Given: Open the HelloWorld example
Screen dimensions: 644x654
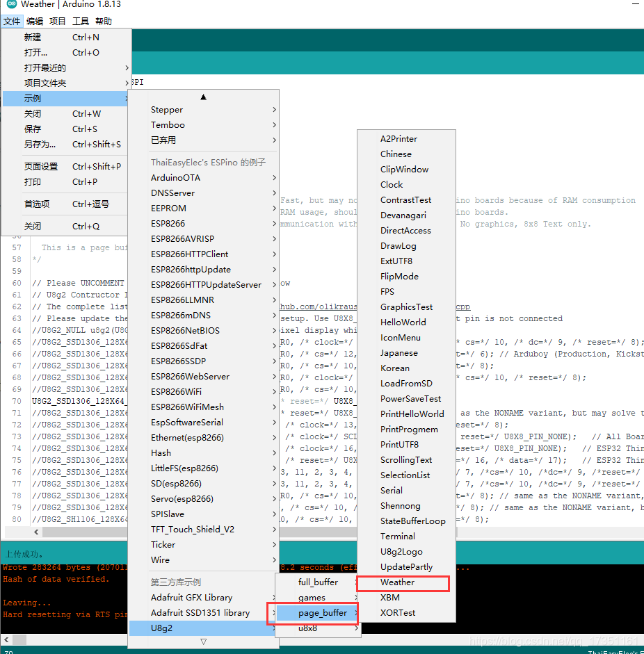Looking at the screenshot, I should (x=406, y=322).
